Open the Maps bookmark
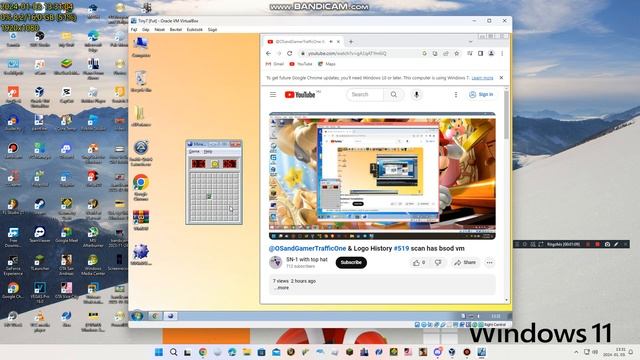Image resolution: width=640 pixels, height=360 pixels. [327, 64]
